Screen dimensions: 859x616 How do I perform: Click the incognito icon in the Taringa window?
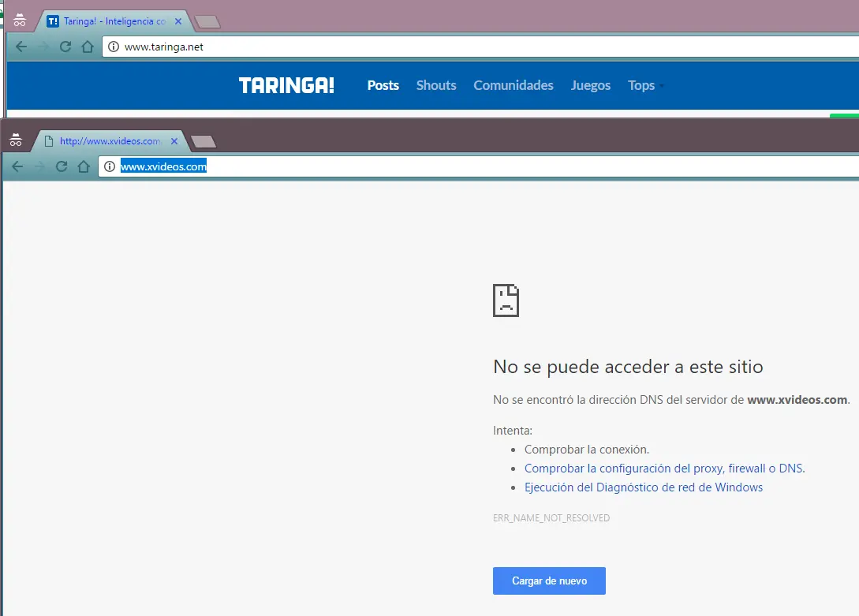pos(20,21)
